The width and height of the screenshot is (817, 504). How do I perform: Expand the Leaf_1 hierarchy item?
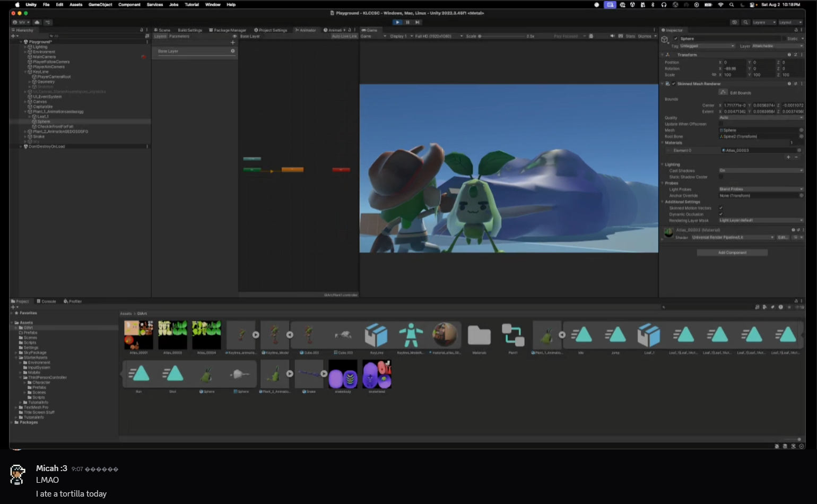point(30,117)
